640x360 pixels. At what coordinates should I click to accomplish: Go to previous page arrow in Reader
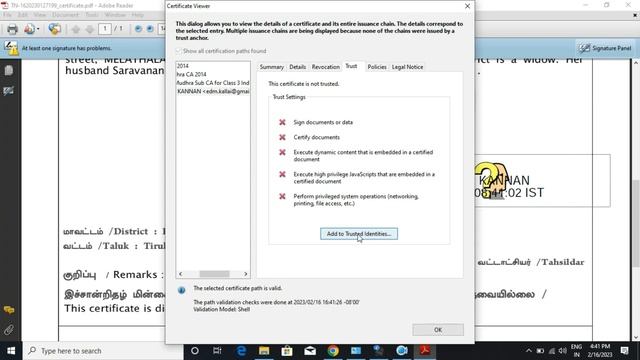[76, 29]
